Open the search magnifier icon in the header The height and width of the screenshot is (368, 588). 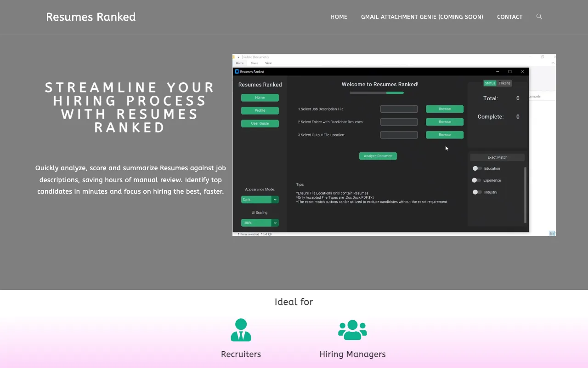pos(539,17)
